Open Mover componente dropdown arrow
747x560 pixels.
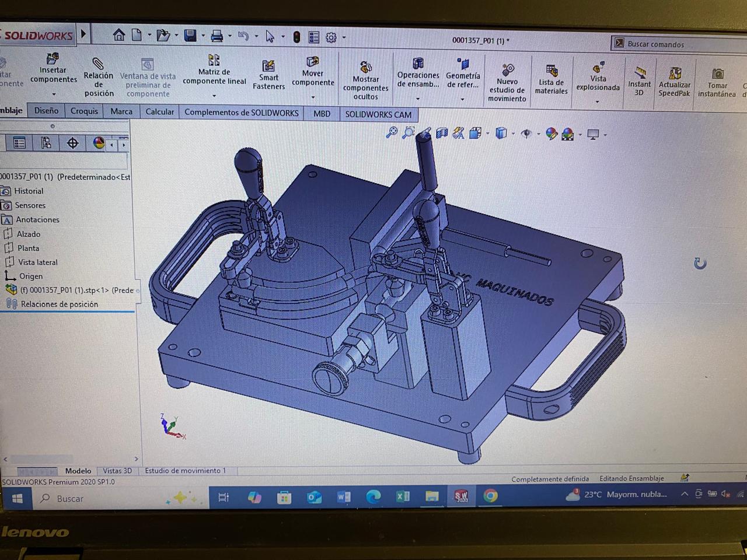point(313,97)
